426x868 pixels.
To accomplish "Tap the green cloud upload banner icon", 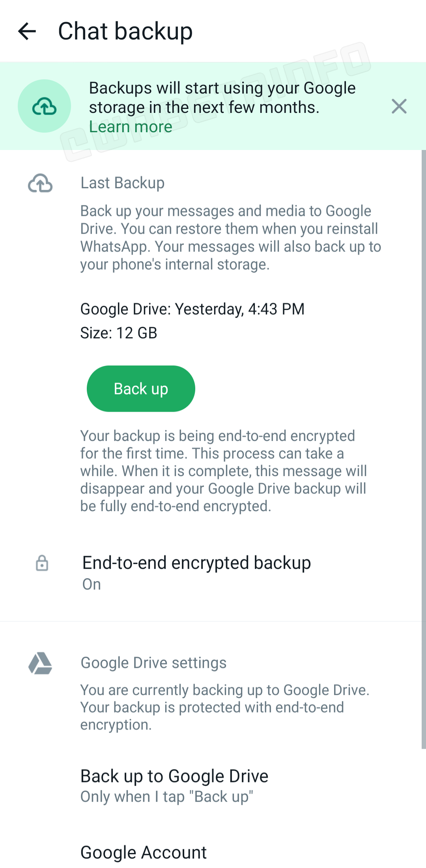I will click(44, 106).
